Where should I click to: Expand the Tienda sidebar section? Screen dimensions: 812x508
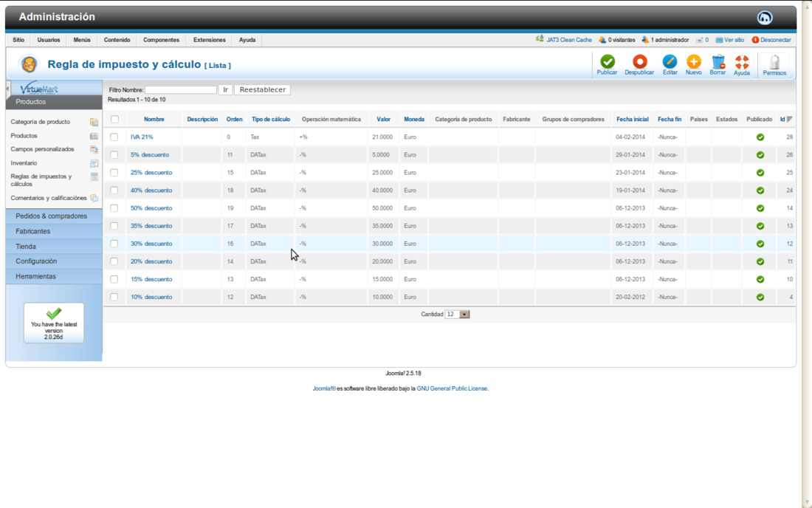pyautogui.click(x=54, y=247)
